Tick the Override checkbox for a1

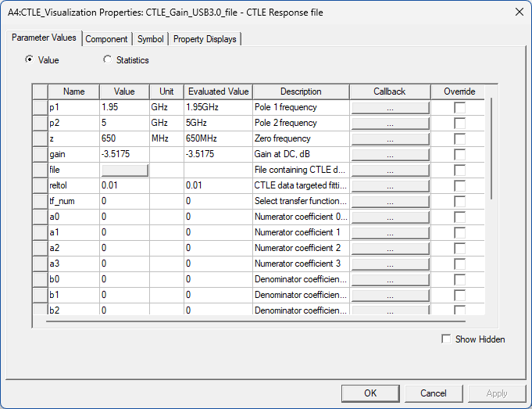(x=459, y=233)
